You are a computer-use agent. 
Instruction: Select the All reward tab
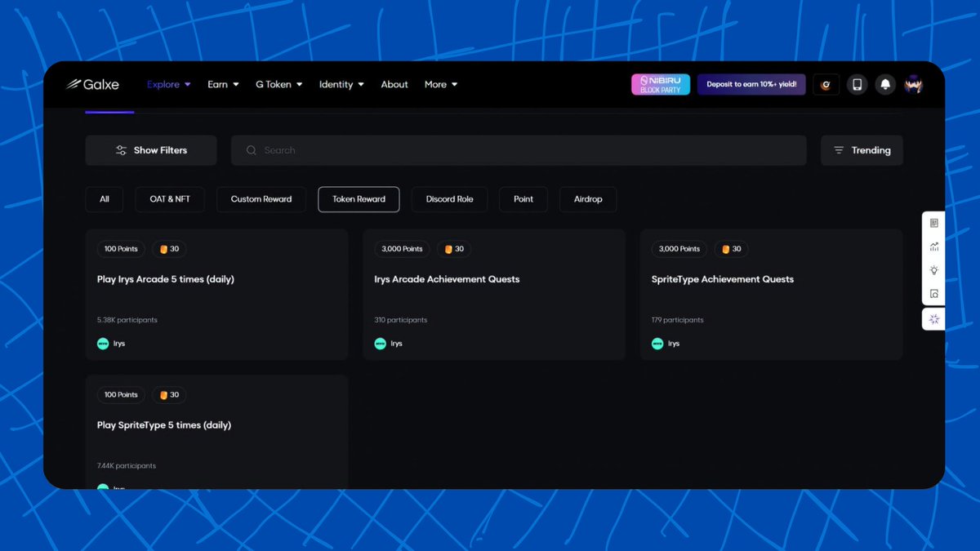coord(105,199)
